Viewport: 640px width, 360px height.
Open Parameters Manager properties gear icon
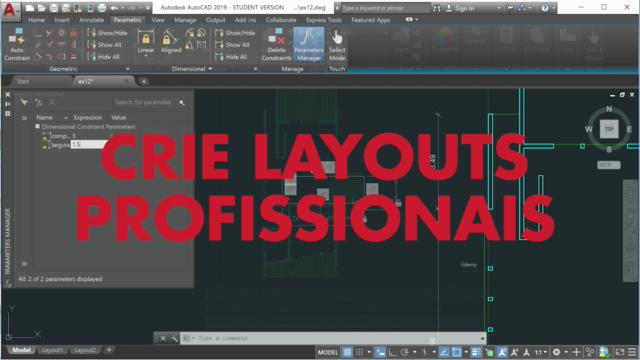8,113
